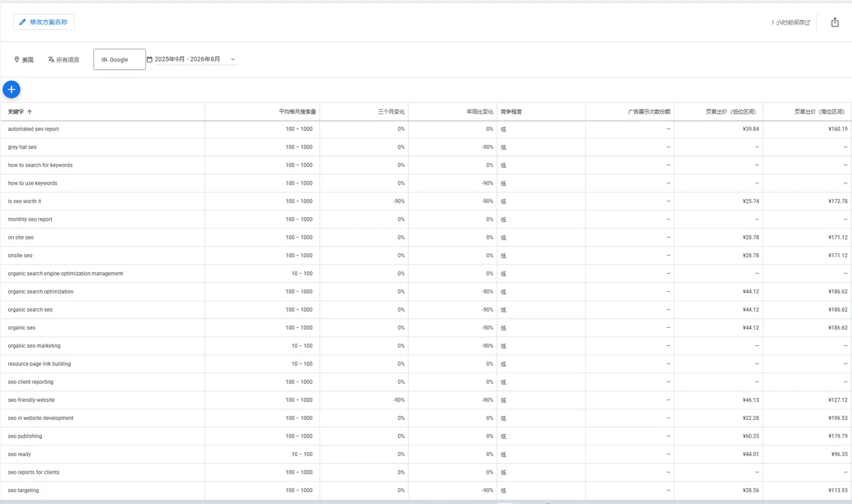Select 'how to search for keywords' row
The width and height of the screenshot is (852, 504).
[x=426, y=165]
